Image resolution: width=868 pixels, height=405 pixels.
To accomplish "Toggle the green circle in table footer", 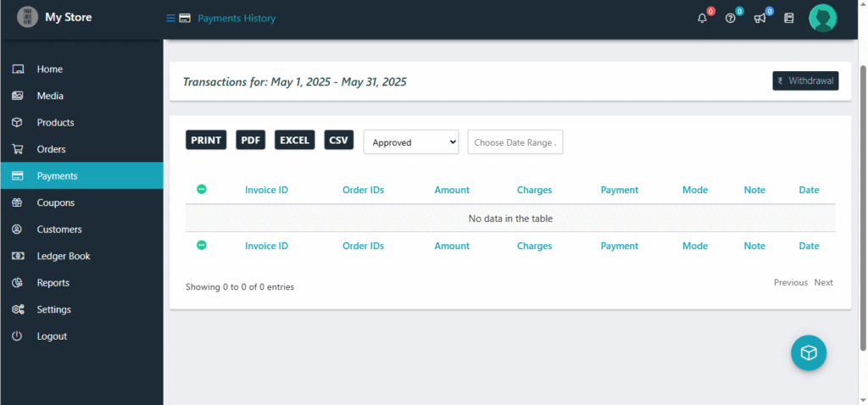I will (202, 245).
